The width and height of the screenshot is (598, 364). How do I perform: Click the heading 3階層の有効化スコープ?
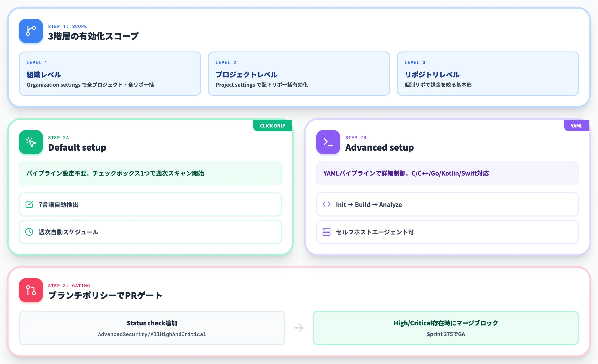93,36
